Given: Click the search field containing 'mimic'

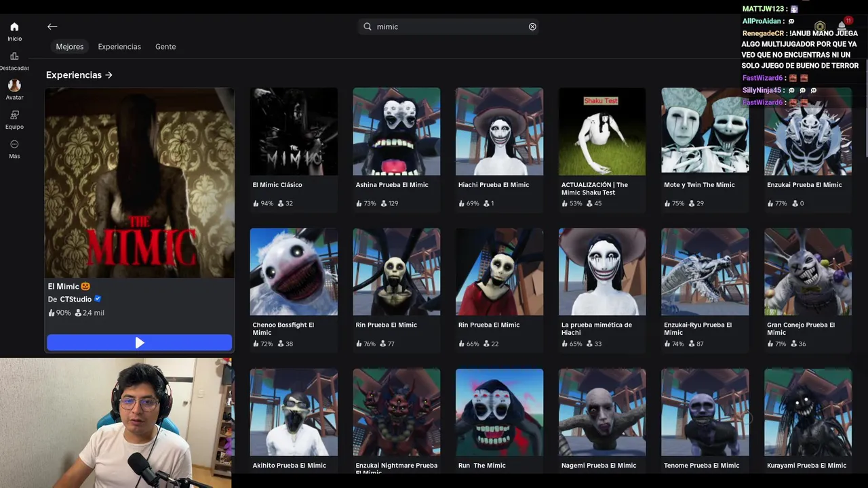Looking at the screenshot, I should (x=449, y=26).
